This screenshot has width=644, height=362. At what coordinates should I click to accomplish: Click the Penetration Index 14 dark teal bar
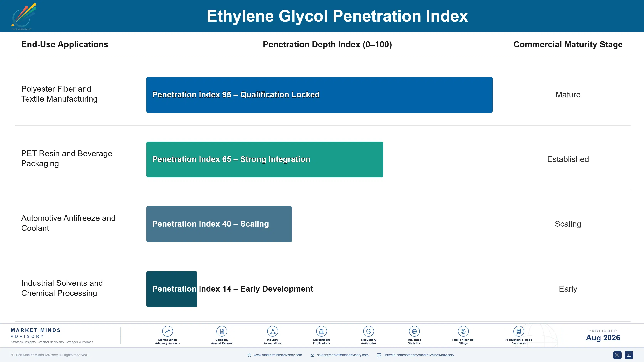pos(172,289)
